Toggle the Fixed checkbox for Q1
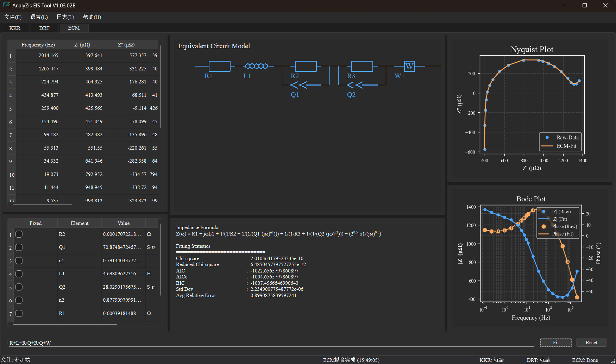Image resolution: width=616 pixels, height=364 pixels. pyautogui.click(x=19, y=247)
